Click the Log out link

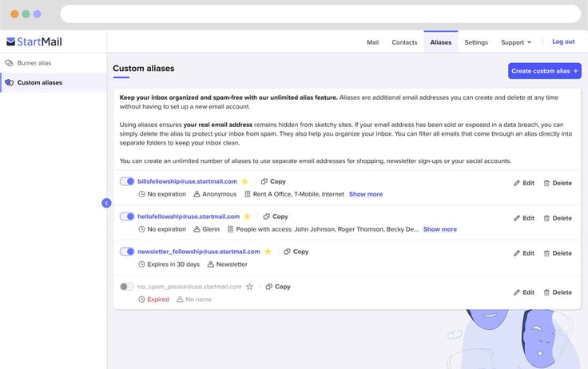pyautogui.click(x=563, y=42)
